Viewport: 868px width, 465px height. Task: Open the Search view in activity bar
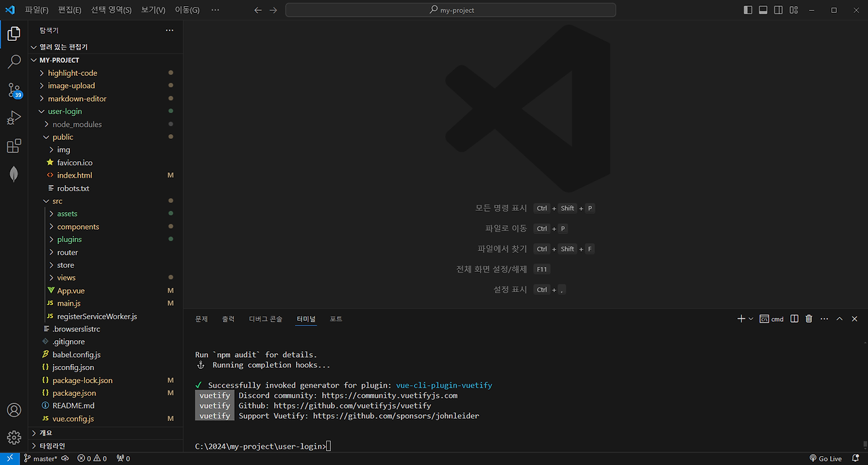point(14,62)
